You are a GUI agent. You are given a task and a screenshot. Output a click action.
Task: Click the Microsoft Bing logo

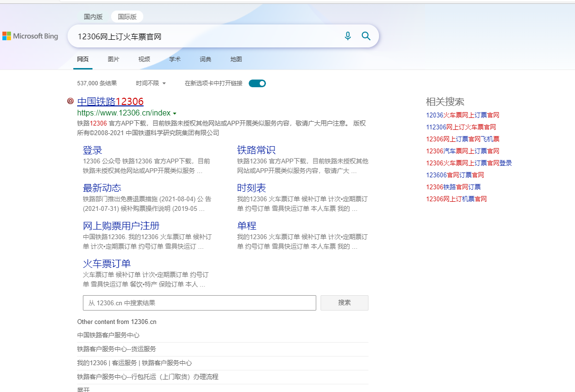click(30, 36)
